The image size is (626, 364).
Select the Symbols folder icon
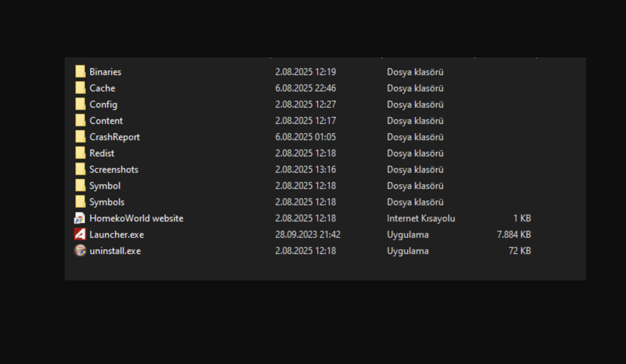point(80,202)
